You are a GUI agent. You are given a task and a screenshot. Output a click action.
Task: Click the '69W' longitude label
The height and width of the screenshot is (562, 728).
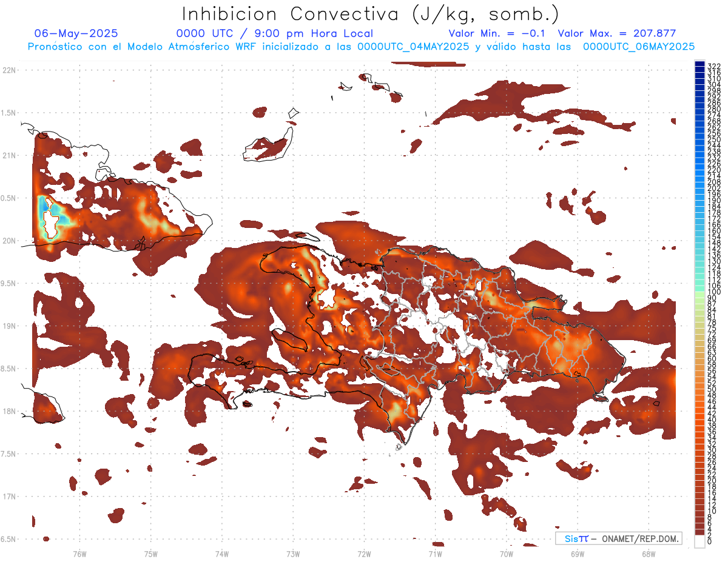click(578, 554)
